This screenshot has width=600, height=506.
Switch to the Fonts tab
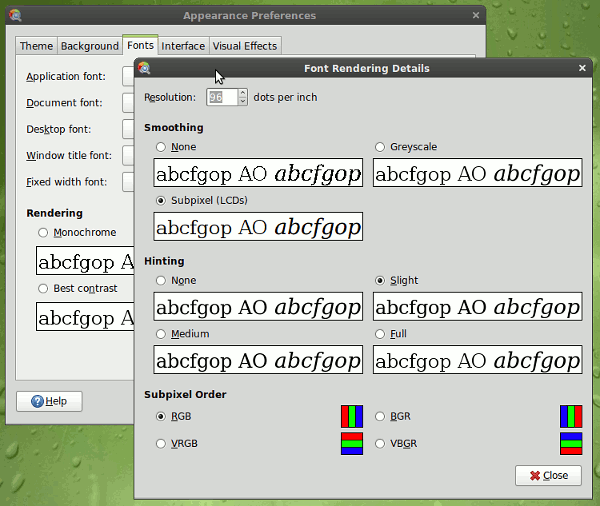point(140,45)
